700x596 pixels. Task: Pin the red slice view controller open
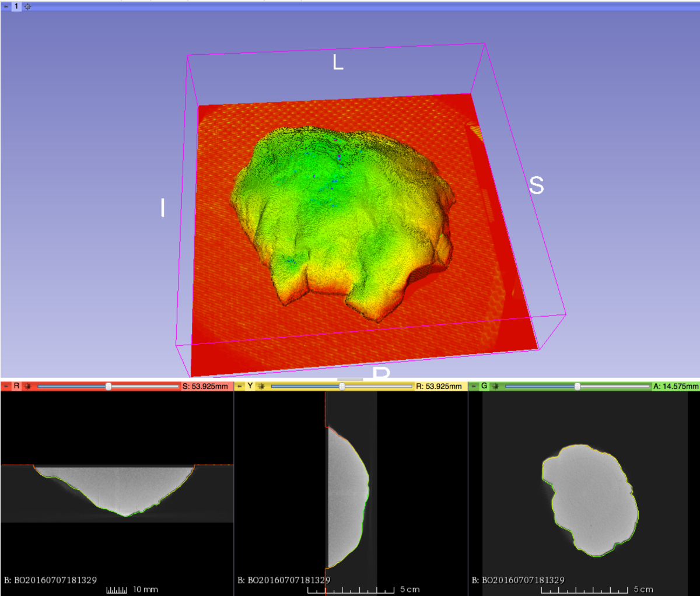click(6, 386)
